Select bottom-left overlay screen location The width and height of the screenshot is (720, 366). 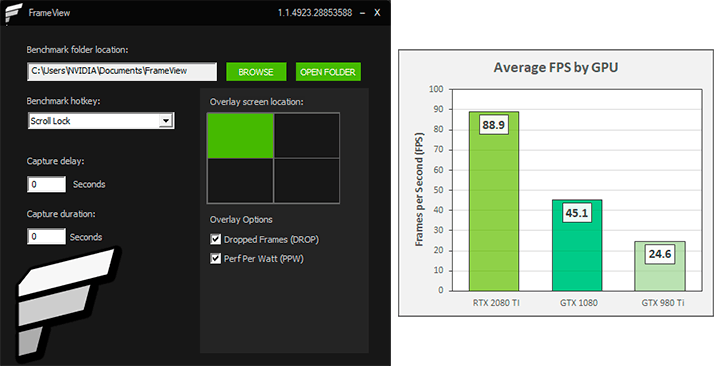click(x=241, y=180)
